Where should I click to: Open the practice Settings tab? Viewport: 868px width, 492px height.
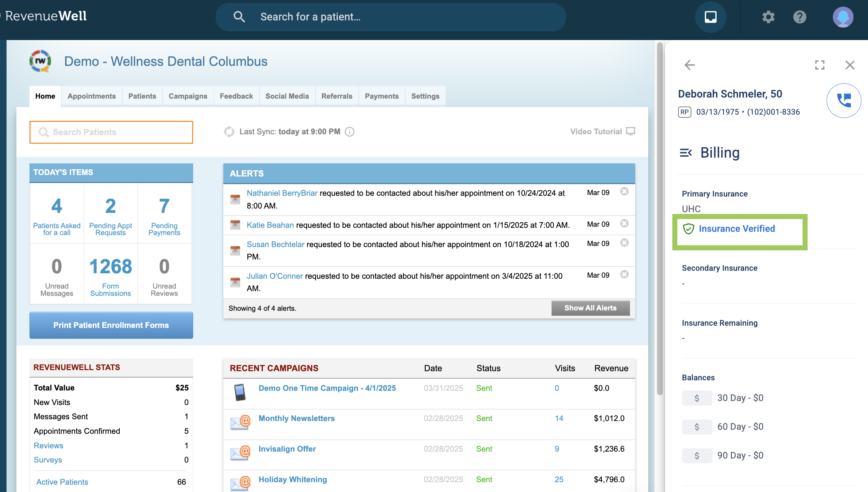425,96
